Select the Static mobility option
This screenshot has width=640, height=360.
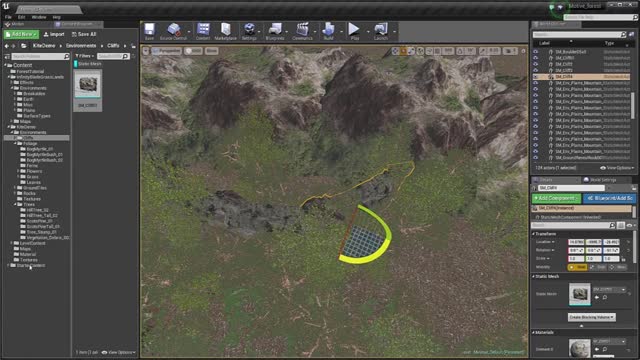[x=578, y=267]
